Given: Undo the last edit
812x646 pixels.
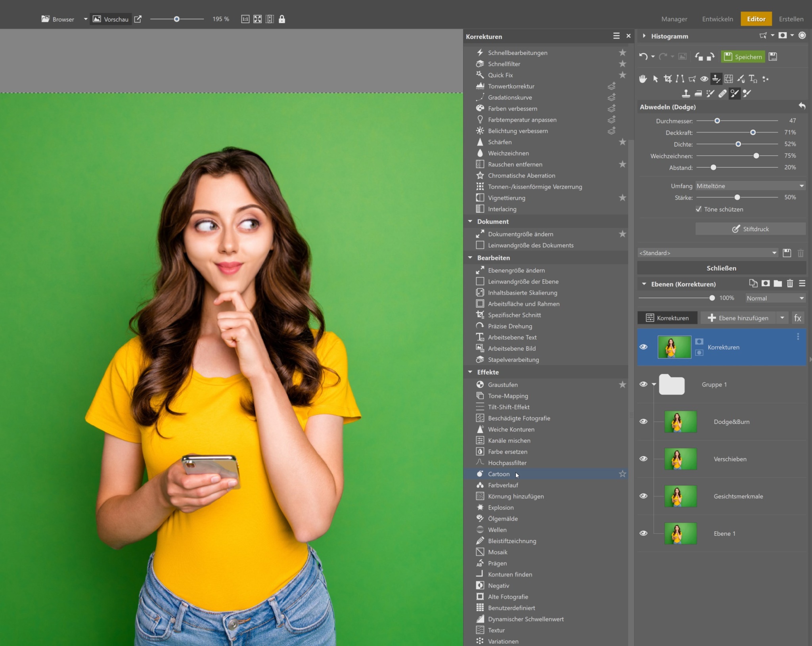Looking at the screenshot, I should tap(643, 57).
